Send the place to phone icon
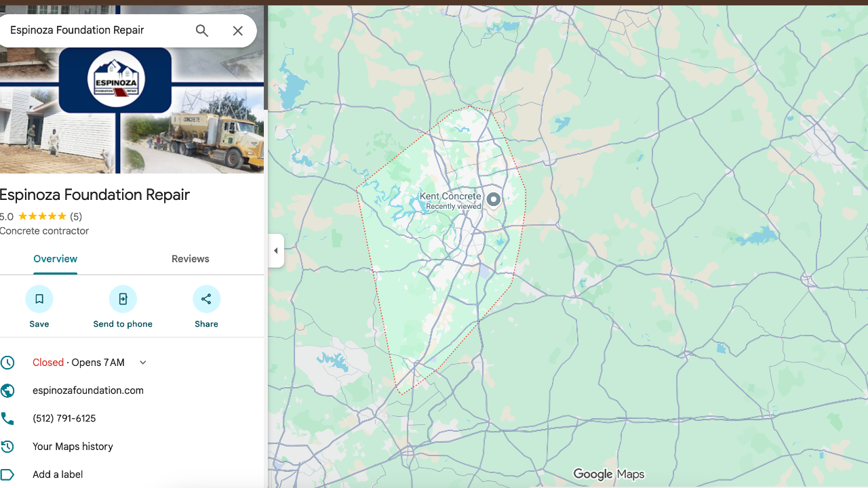 (x=123, y=299)
